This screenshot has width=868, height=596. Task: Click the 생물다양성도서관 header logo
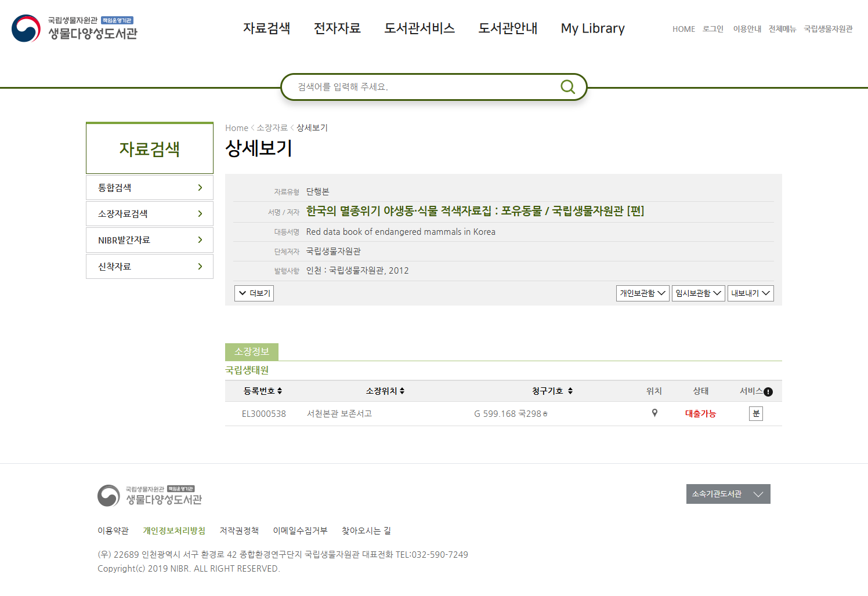click(x=75, y=28)
